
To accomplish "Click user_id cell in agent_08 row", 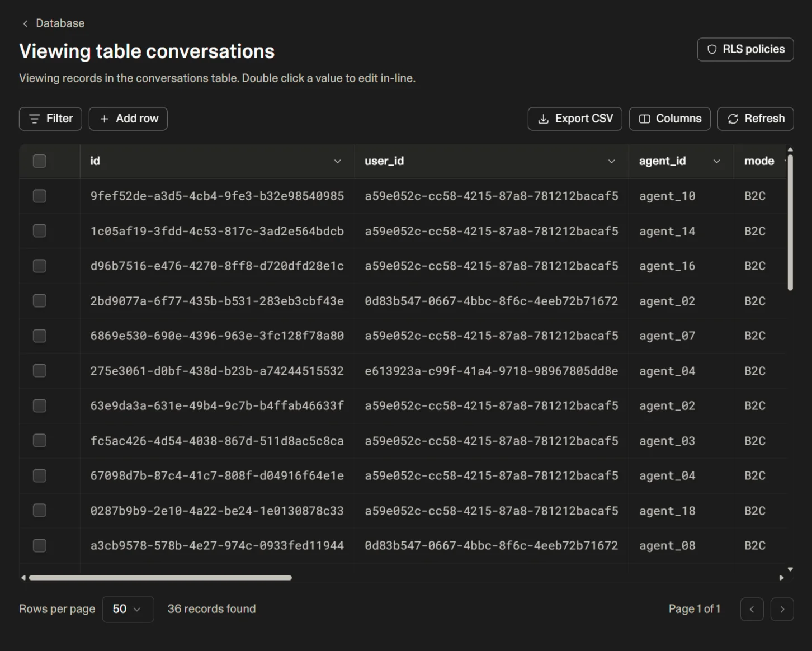I will tap(492, 545).
